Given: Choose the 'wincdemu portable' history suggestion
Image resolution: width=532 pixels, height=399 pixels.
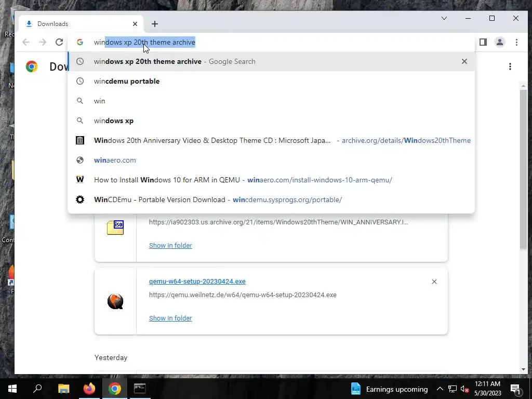Looking at the screenshot, I should 271,81.
